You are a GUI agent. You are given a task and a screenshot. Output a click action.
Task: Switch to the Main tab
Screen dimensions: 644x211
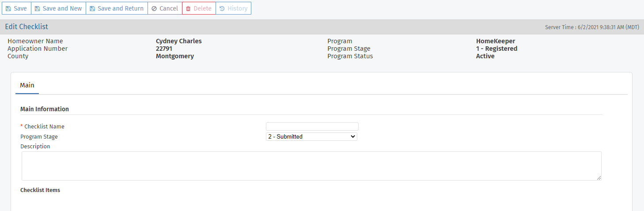(x=27, y=85)
